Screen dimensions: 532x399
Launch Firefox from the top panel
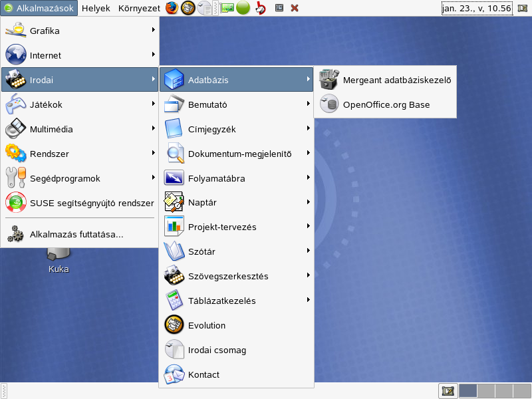(x=172, y=8)
